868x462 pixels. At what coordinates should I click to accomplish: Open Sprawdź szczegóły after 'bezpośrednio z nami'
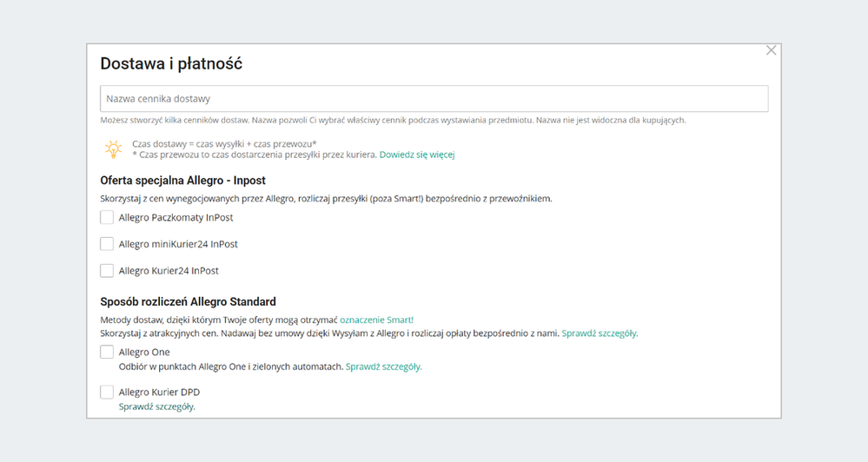coord(600,333)
